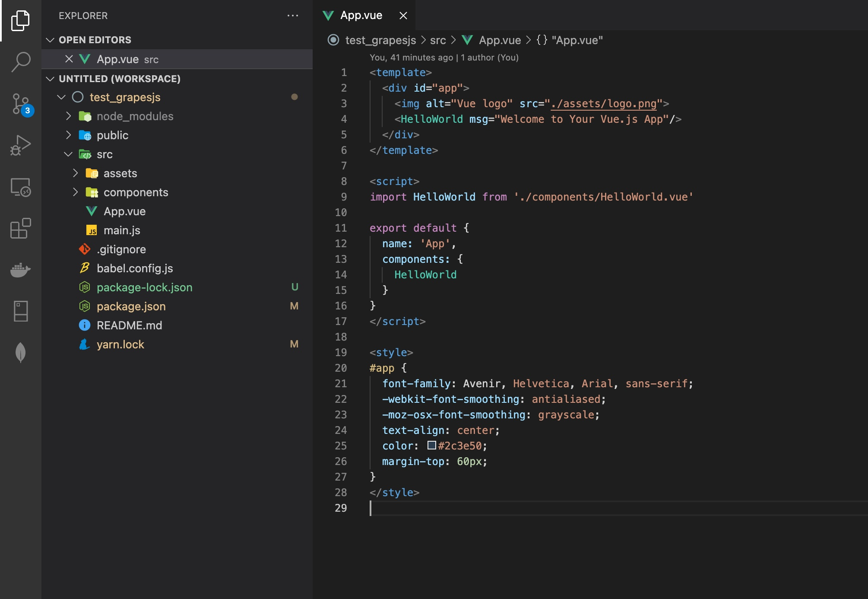Collapse the Open Editors section
The height and width of the screenshot is (599, 868).
click(50, 40)
